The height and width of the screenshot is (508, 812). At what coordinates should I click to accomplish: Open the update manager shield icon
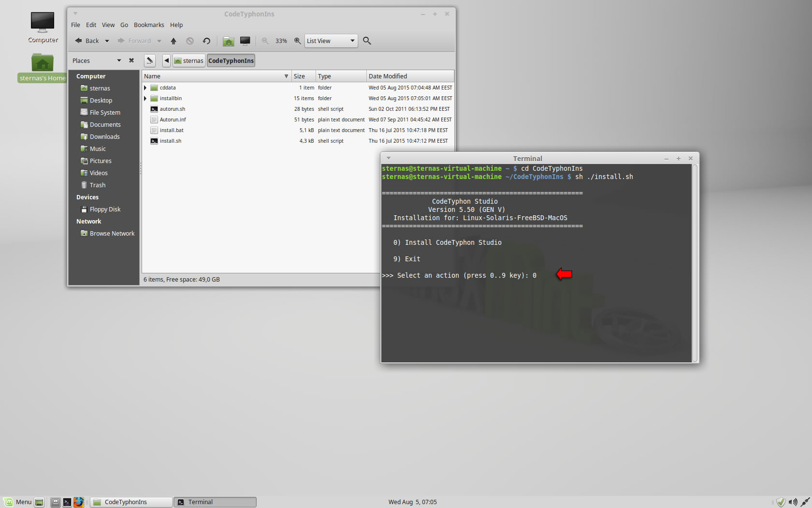tap(781, 502)
